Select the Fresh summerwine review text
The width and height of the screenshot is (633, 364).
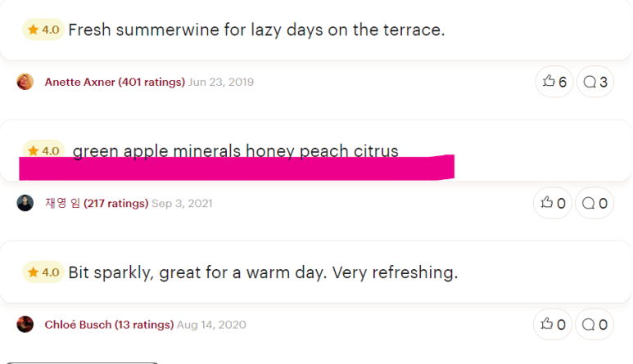point(256,29)
